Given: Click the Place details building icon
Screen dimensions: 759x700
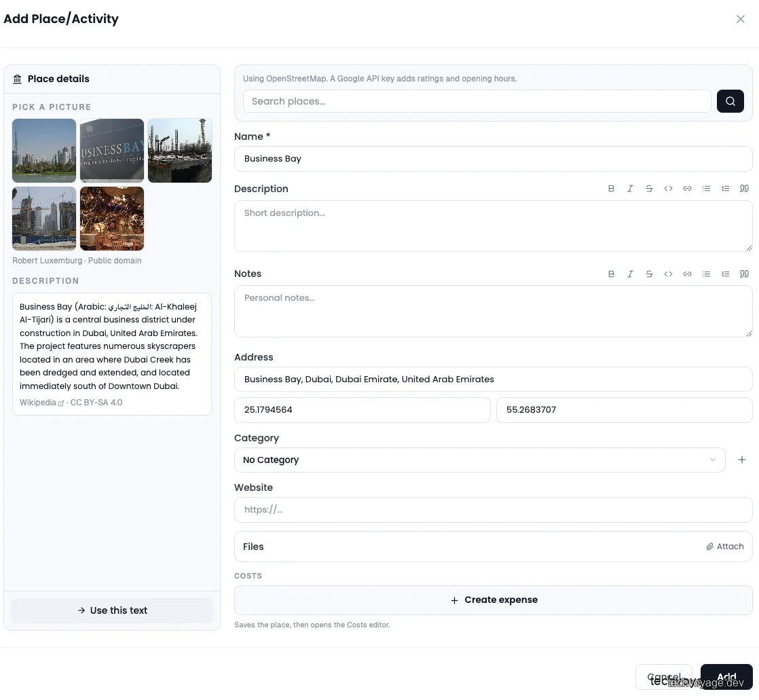Looking at the screenshot, I should click(18, 79).
